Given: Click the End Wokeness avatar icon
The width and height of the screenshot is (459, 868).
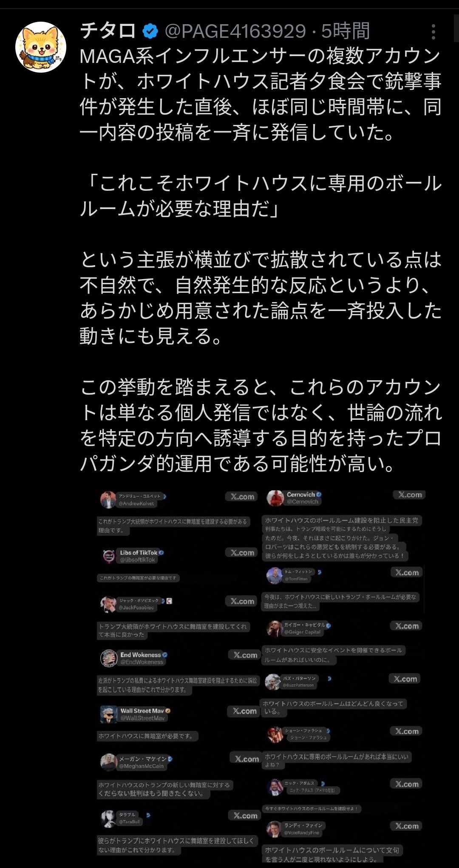Looking at the screenshot, I should coord(109,658).
